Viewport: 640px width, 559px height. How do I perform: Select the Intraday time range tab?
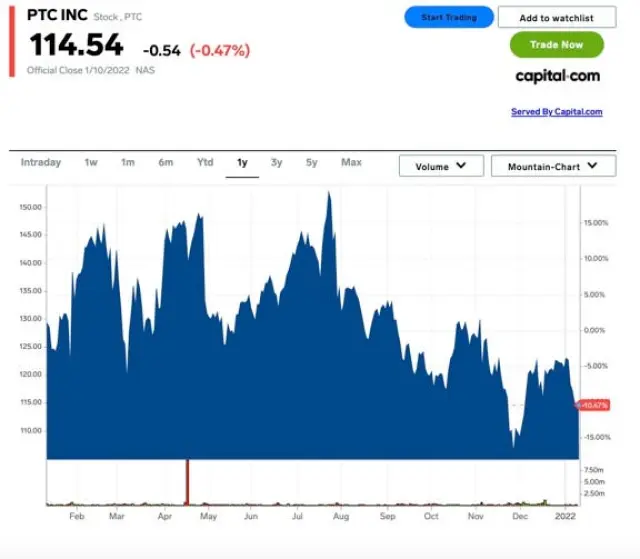click(41, 163)
